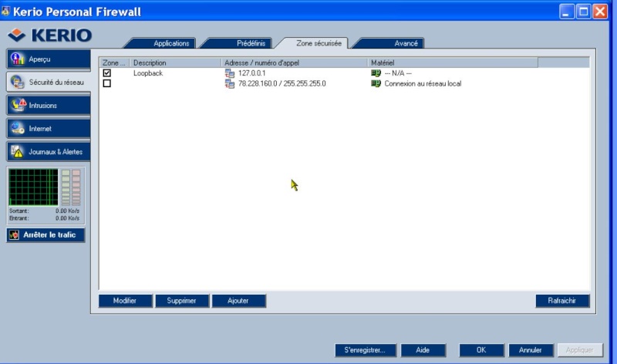Open Journaux & Alertes section
Image resolution: width=617 pixels, height=364 pixels.
pyautogui.click(x=49, y=151)
